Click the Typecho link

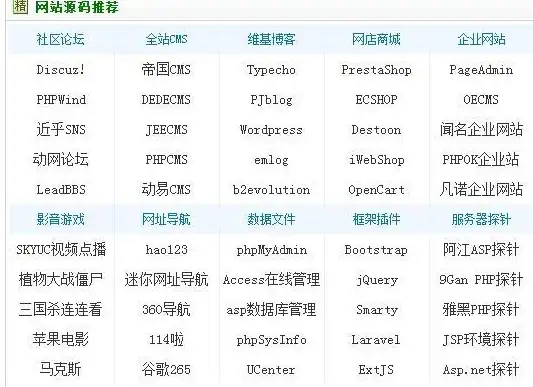pos(271,70)
